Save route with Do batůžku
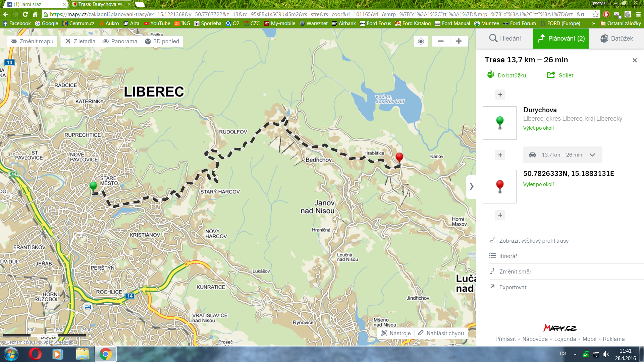The height and width of the screenshot is (362, 644). [x=507, y=75]
